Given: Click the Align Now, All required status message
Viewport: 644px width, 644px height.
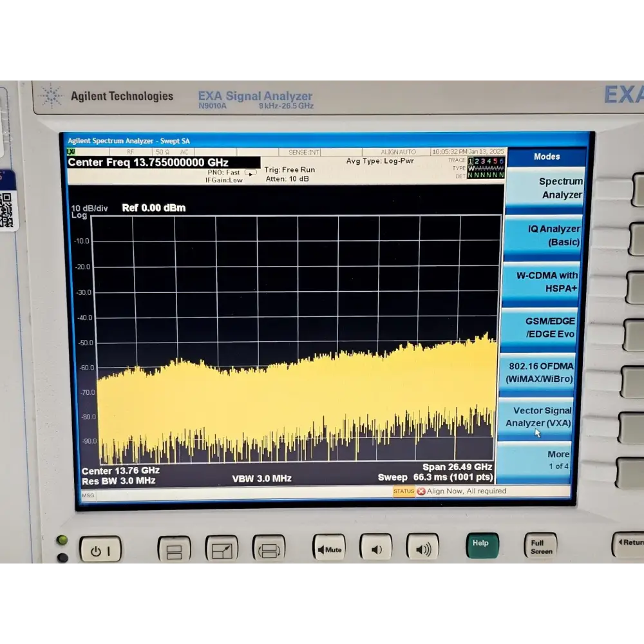Looking at the screenshot, I should click(x=466, y=491).
